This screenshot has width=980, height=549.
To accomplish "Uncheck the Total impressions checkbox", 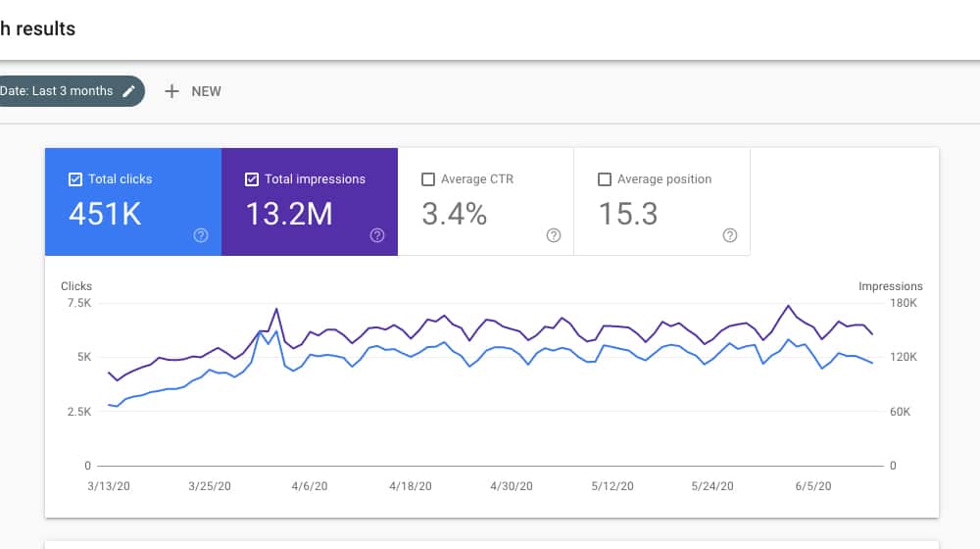I will [252, 179].
